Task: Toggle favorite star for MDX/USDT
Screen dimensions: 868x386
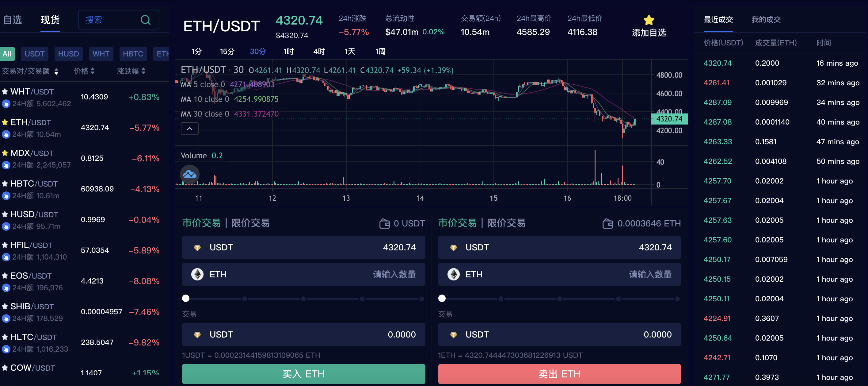Action: pyautogui.click(x=5, y=153)
